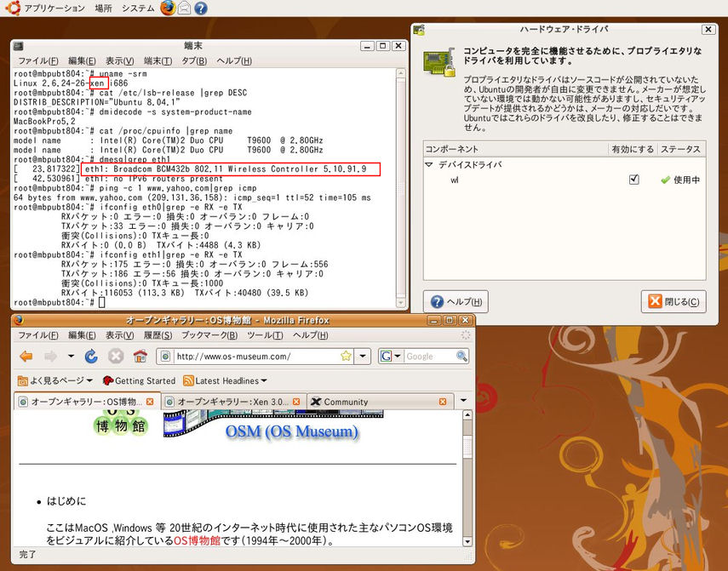This screenshot has height=571, width=728.
Task: Open Firefox ファイル(F) menu
Action: (x=38, y=335)
